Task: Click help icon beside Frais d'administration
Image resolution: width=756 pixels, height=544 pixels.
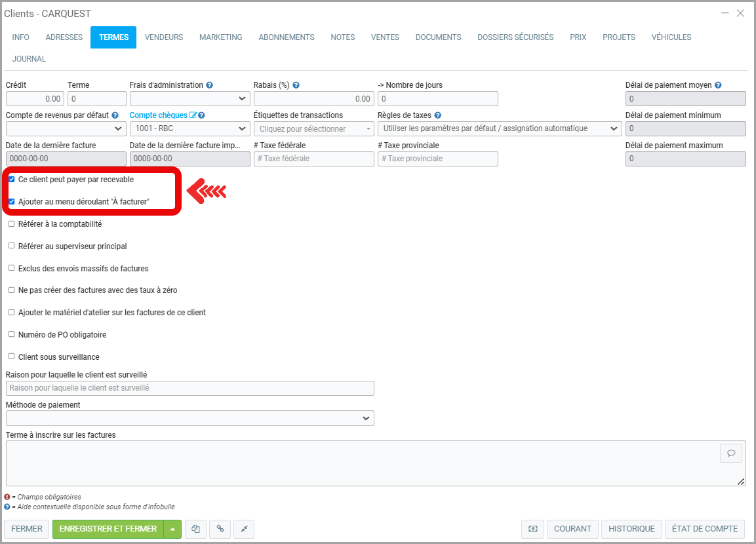Action: (209, 85)
